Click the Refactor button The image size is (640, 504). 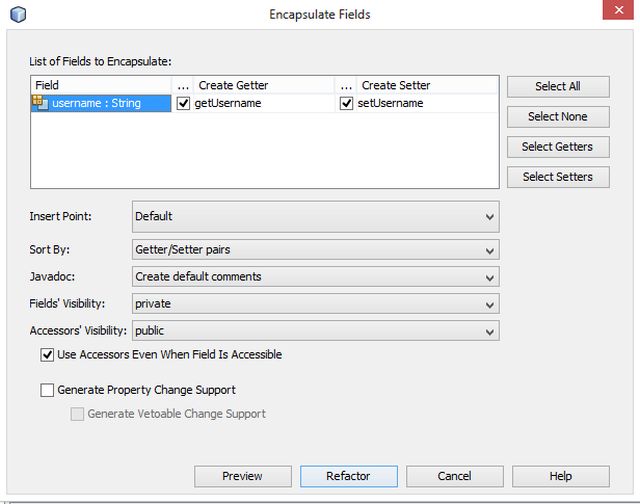pos(348,476)
